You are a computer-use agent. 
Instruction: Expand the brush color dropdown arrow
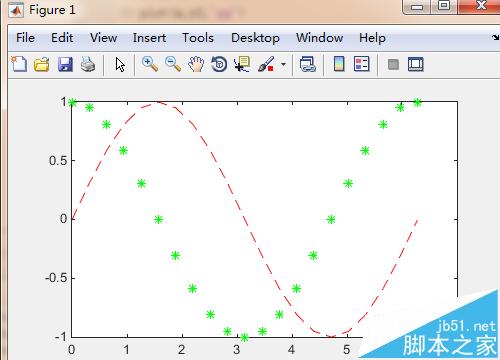[283, 64]
